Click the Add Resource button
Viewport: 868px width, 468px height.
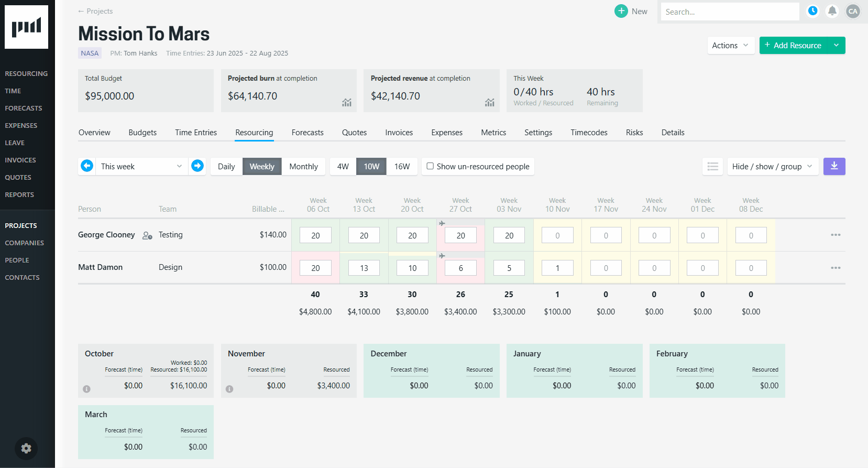click(x=793, y=46)
